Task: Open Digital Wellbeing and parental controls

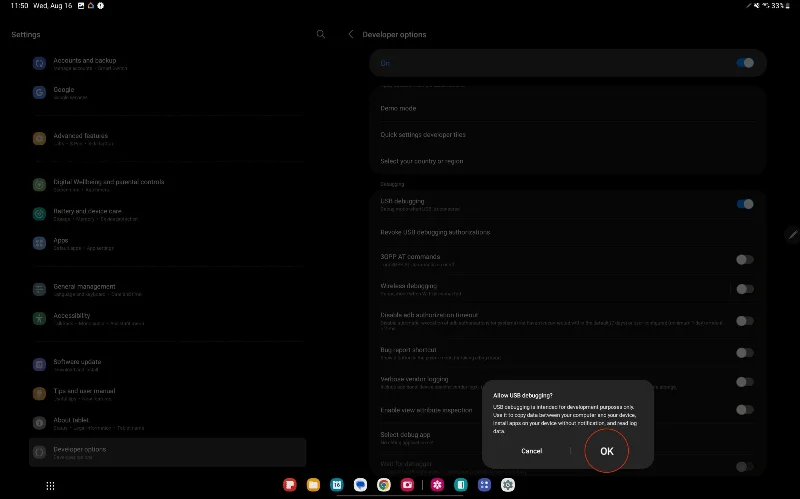Action: 167,185
